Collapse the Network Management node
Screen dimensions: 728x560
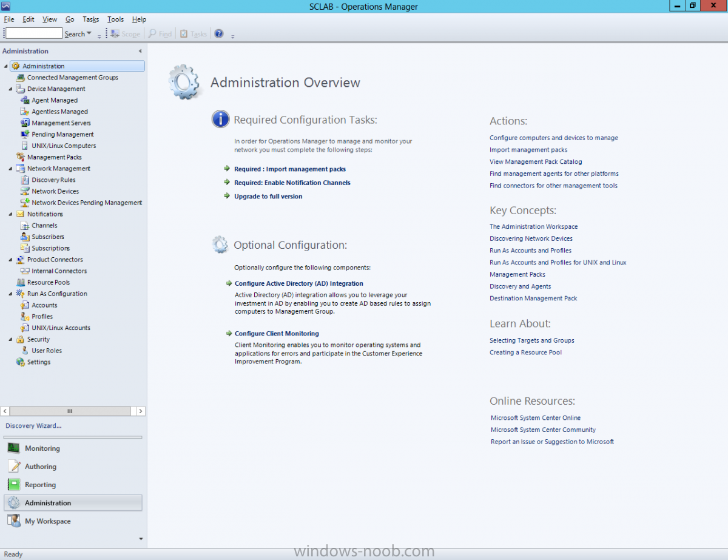click(x=11, y=169)
